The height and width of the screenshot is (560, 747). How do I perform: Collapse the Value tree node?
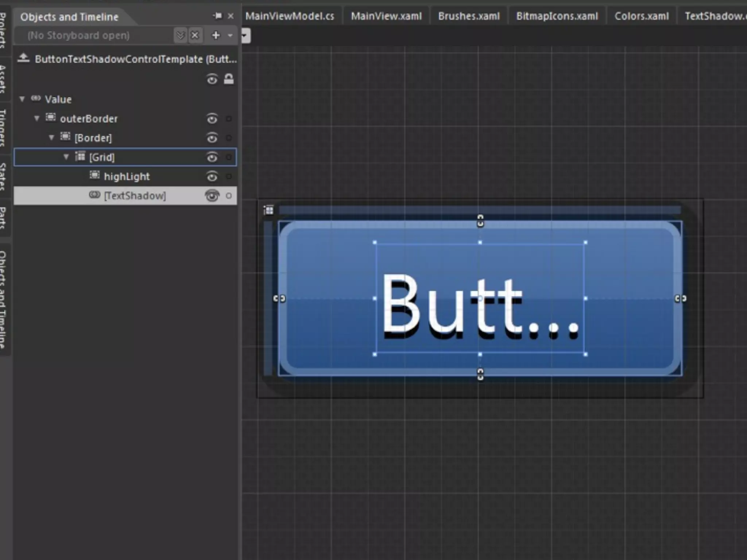pyautogui.click(x=22, y=99)
